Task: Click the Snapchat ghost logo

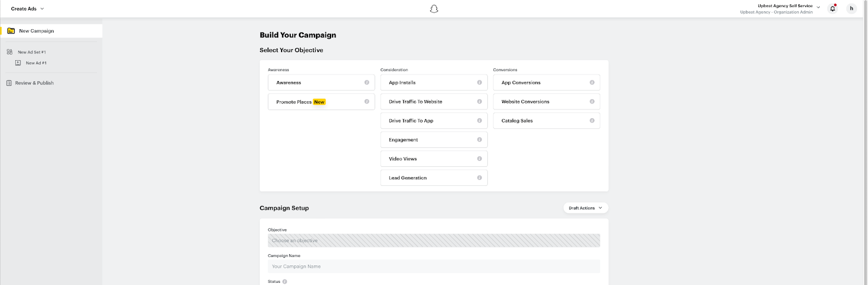Action: pos(434,9)
